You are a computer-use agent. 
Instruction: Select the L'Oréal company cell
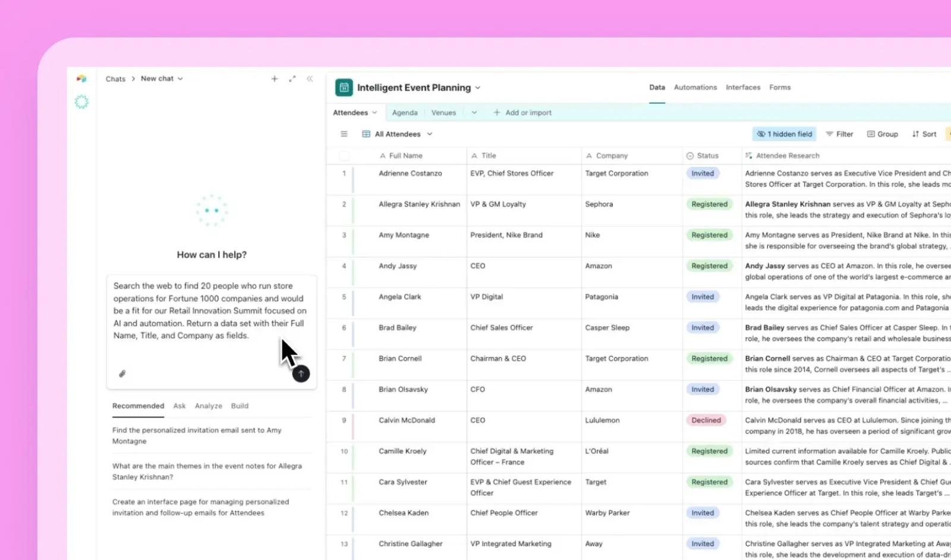click(632, 457)
